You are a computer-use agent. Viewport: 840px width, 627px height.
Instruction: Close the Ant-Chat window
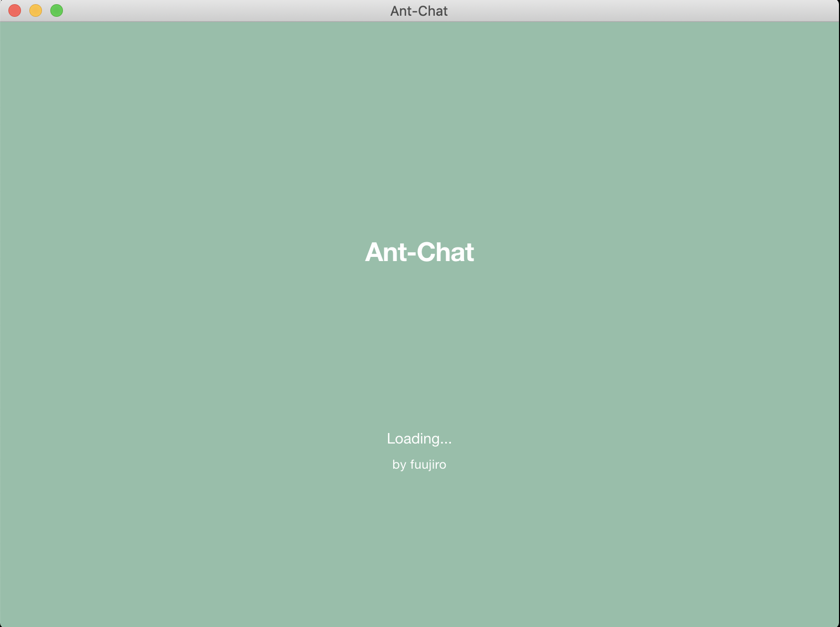click(x=15, y=10)
